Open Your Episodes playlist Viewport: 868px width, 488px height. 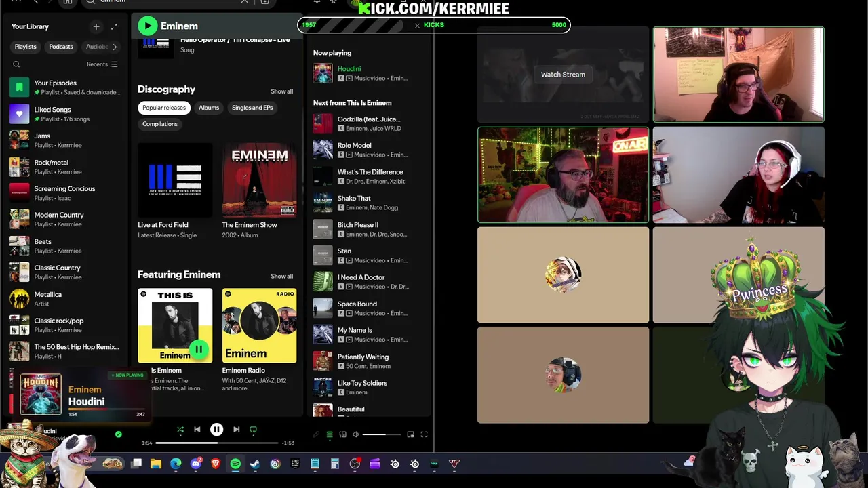66,87
